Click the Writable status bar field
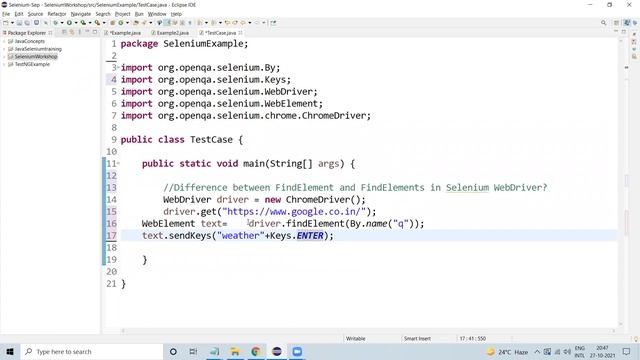The image size is (640, 360). click(x=356, y=338)
